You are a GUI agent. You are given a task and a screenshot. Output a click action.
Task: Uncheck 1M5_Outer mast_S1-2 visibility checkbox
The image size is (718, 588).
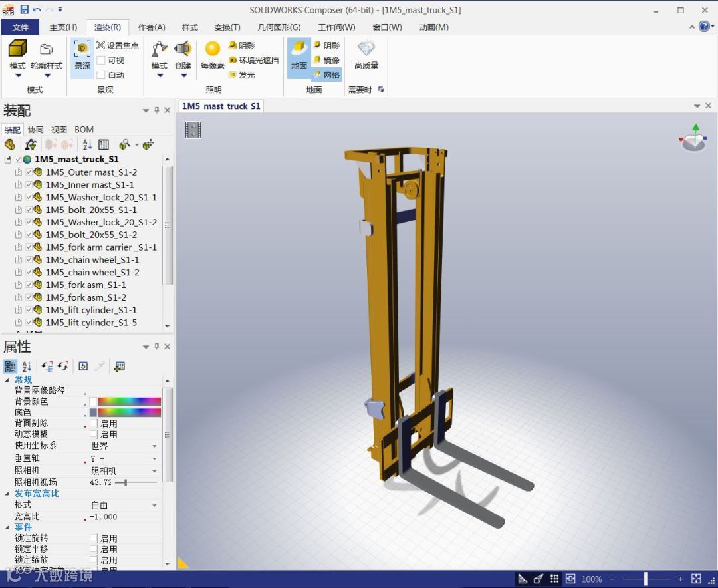tap(29, 172)
